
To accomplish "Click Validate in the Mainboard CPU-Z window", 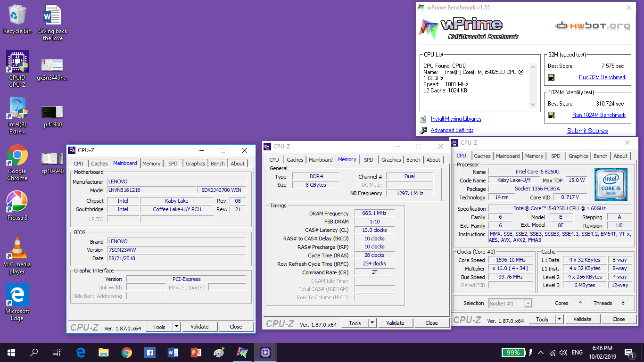I will point(199,327).
